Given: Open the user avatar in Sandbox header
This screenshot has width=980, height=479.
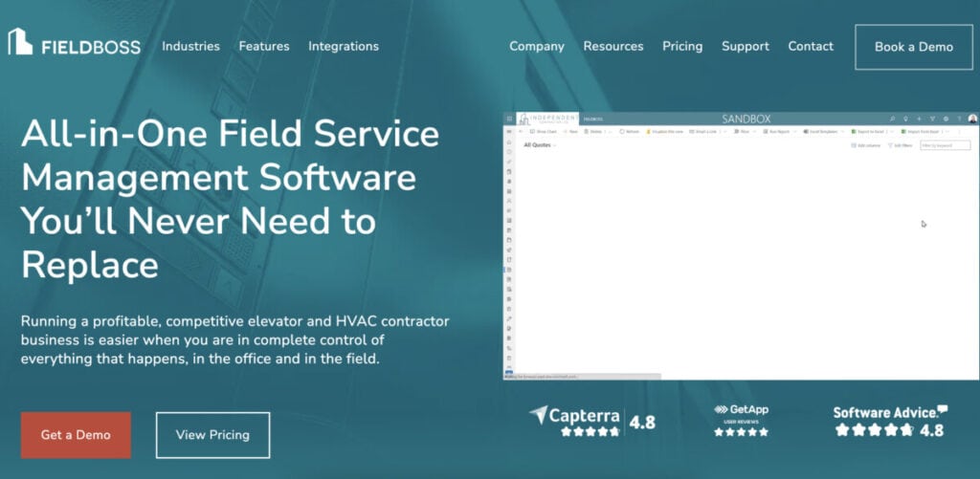Looking at the screenshot, I should click(972, 119).
